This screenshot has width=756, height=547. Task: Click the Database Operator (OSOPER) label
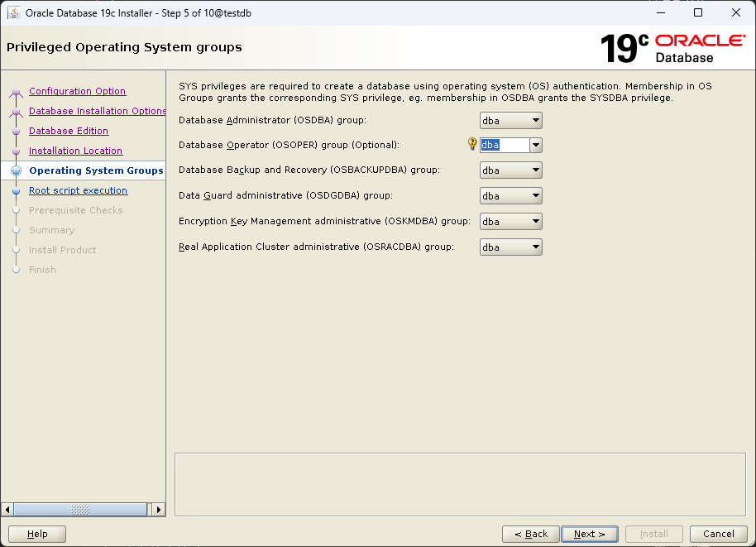point(289,145)
